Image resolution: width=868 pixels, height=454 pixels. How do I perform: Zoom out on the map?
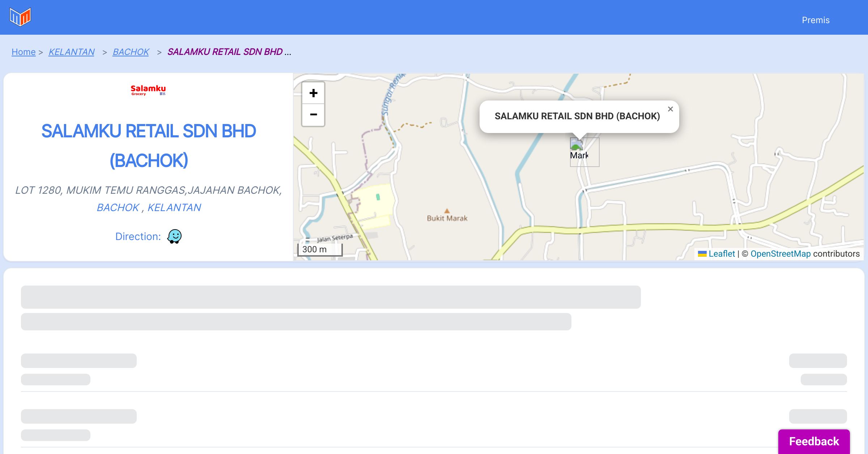click(313, 115)
